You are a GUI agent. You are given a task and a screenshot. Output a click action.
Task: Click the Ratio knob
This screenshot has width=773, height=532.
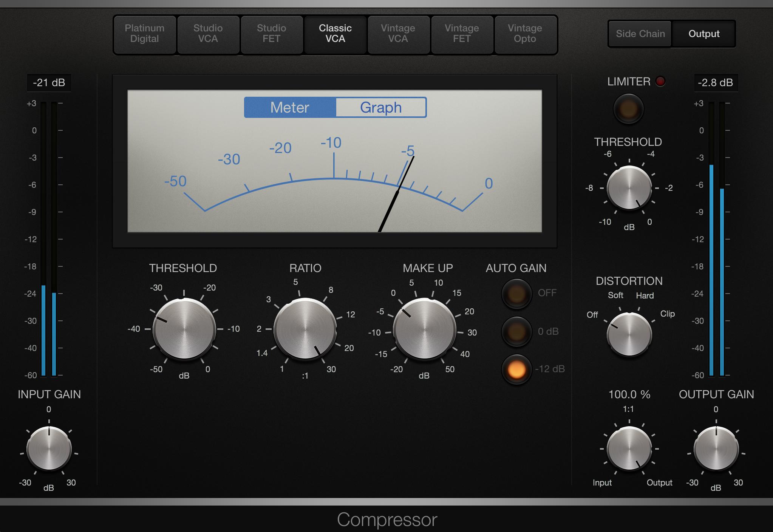coord(305,329)
